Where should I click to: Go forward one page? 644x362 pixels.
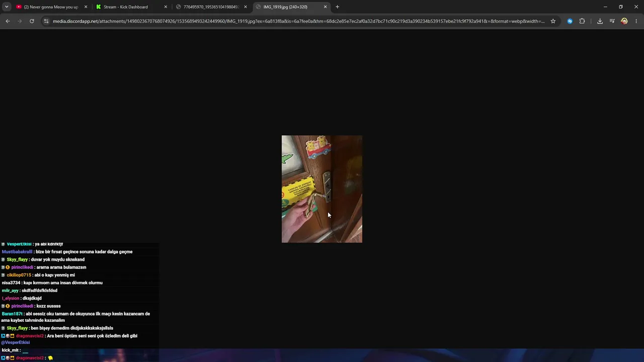tap(20, 21)
